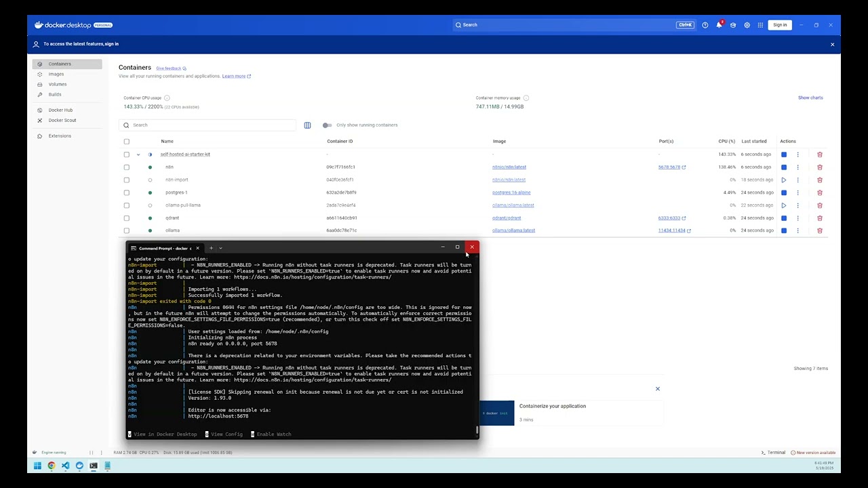Image resolution: width=868 pixels, height=488 pixels.
Task: Check the select-all containers checkbox
Action: click(126, 142)
